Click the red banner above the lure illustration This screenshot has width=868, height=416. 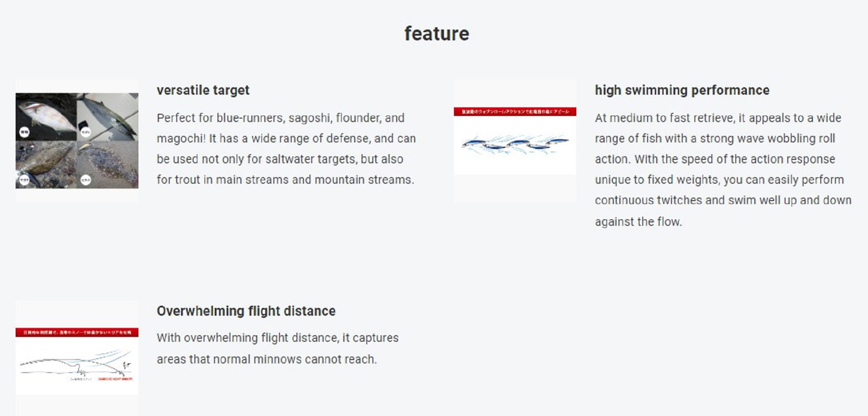pyautogui.click(x=515, y=112)
